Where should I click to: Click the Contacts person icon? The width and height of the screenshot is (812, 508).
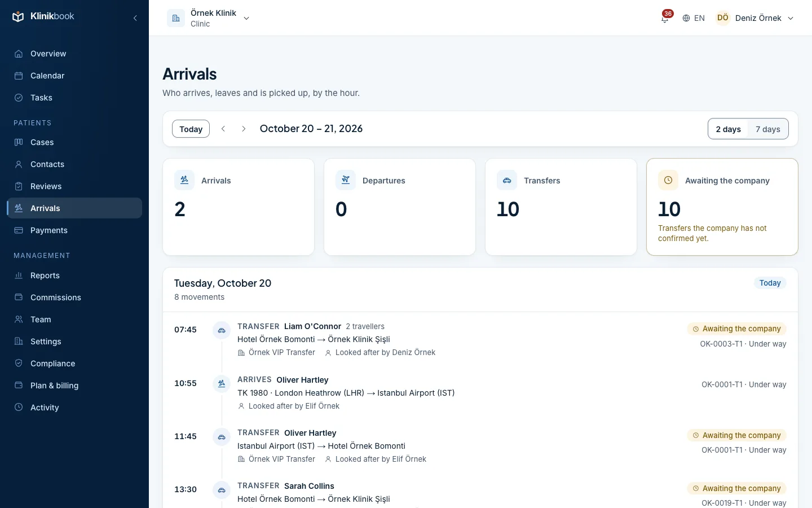tap(19, 164)
